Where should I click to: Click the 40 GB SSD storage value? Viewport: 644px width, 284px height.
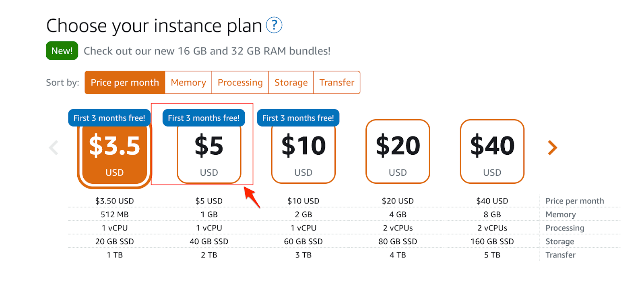tap(209, 242)
